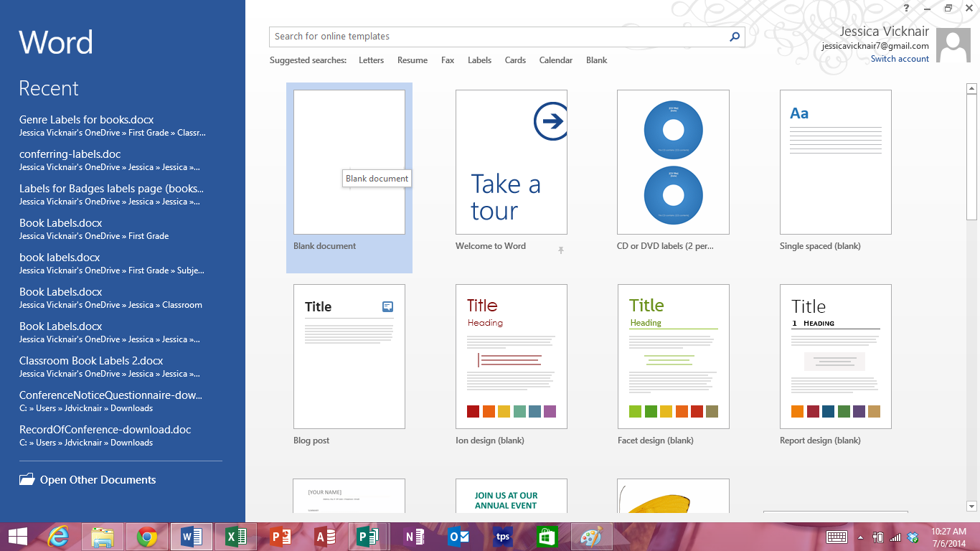Click the search magnifier icon
980x551 pixels.
point(733,36)
